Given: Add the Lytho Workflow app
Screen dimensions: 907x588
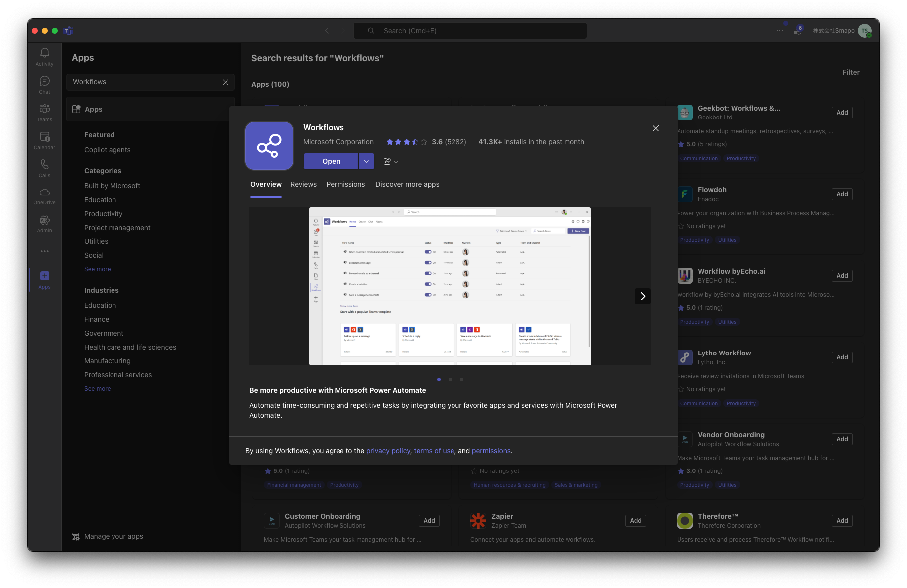Looking at the screenshot, I should pos(842,357).
